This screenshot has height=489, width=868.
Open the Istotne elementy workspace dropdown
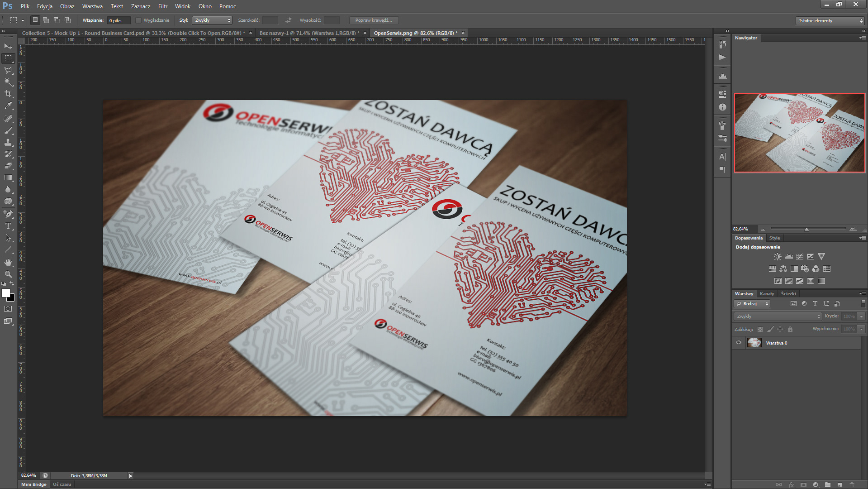click(830, 21)
